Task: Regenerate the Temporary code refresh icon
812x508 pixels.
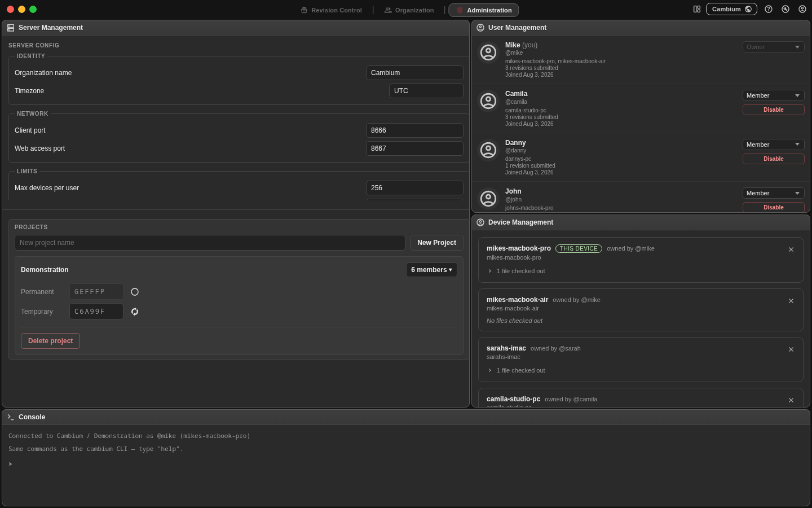Action: coord(135,312)
